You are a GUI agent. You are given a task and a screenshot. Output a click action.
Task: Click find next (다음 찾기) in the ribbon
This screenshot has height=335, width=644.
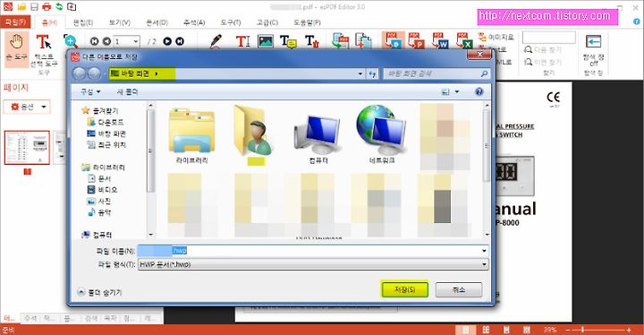(x=543, y=50)
